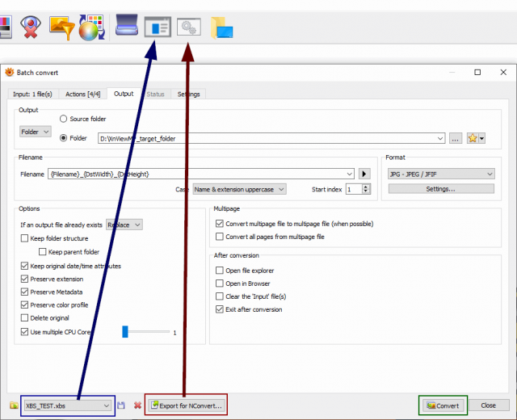The width and height of the screenshot is (517, 420).
Task: Expand the XBS_TEST.xbs preset dropdown
Action: coord(68,405)
